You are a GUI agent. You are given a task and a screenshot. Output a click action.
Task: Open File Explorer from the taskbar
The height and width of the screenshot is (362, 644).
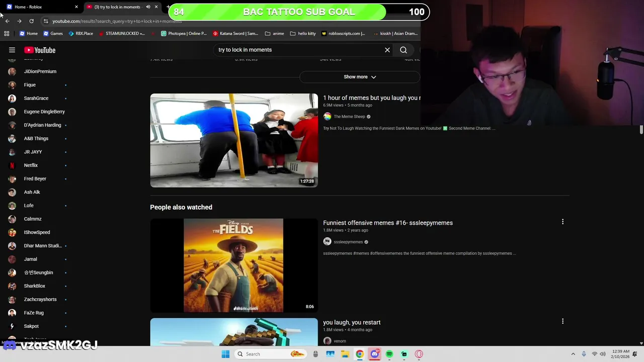pyautogui.click(x=345, y=354)
